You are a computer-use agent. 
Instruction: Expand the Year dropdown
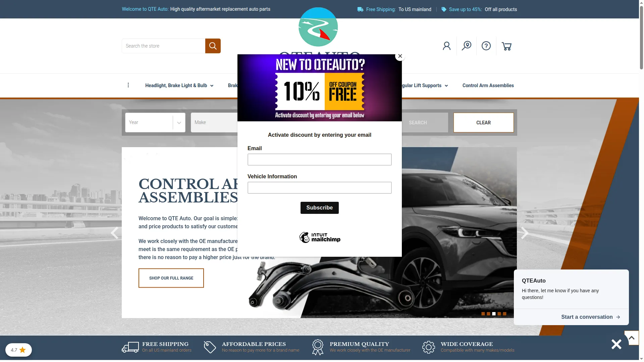click(x=155, y=122)
